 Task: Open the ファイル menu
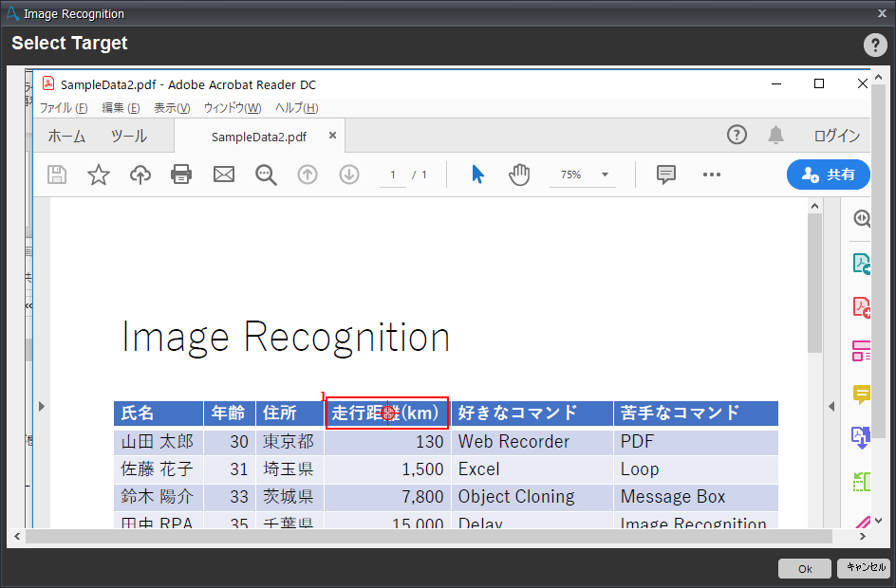point(64,108)
